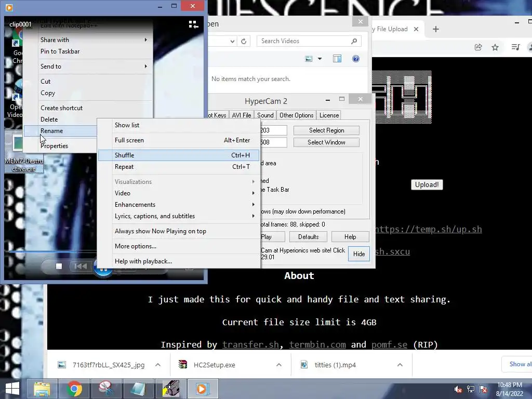The image size is (532, 399).
Task: Open the Snipping Tool taskbar icon
Action: pyautogui.click(x=106, y=389)
